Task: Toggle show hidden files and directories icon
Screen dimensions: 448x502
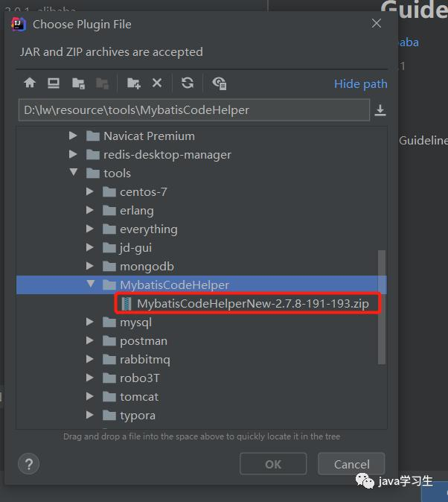Action: click(220, 83)
